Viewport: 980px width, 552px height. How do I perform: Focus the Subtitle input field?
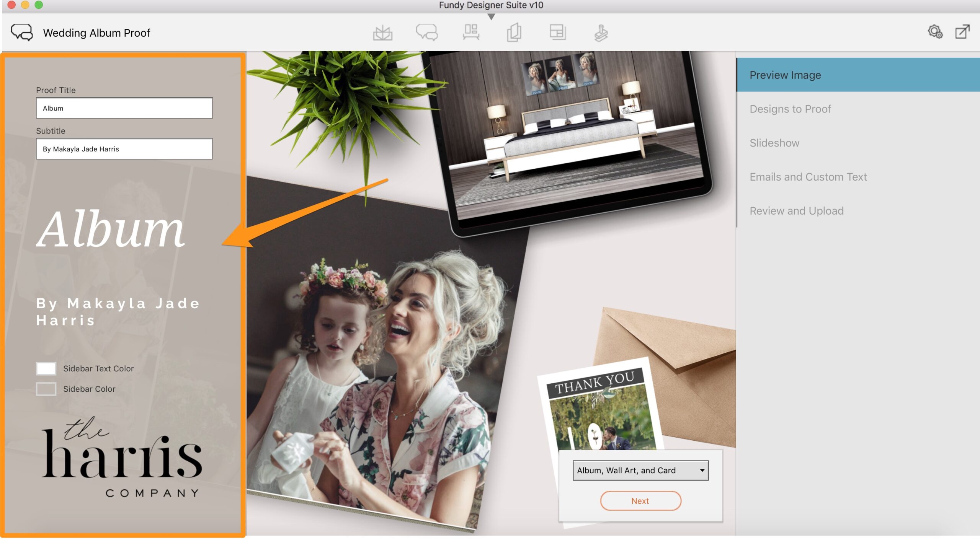(124, 149)
